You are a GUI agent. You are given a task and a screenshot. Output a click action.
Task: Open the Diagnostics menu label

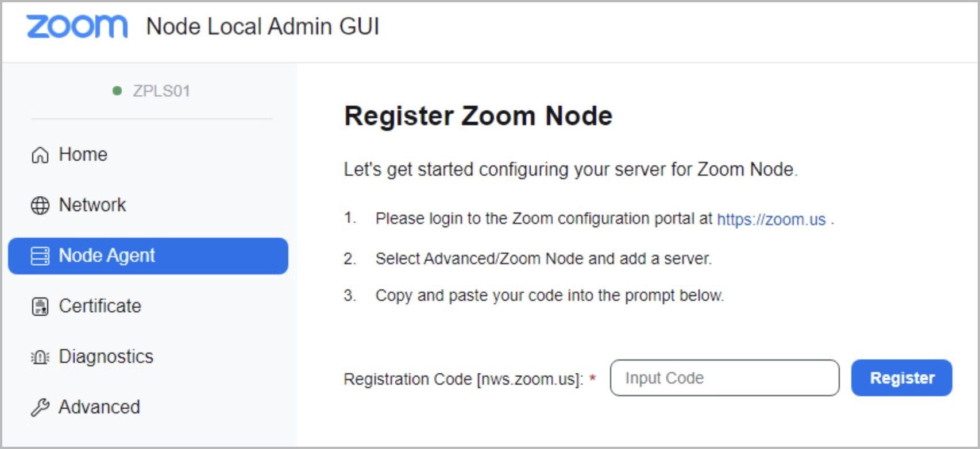[106, 357]
